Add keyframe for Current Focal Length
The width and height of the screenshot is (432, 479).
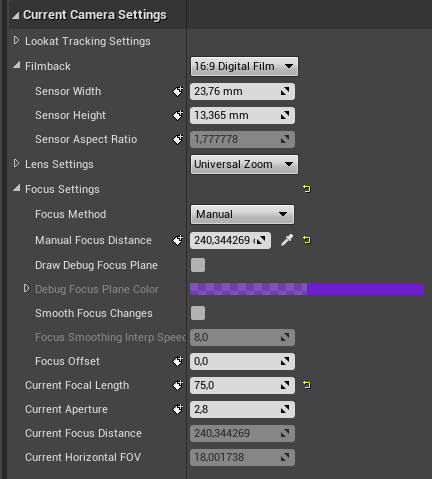178,385
